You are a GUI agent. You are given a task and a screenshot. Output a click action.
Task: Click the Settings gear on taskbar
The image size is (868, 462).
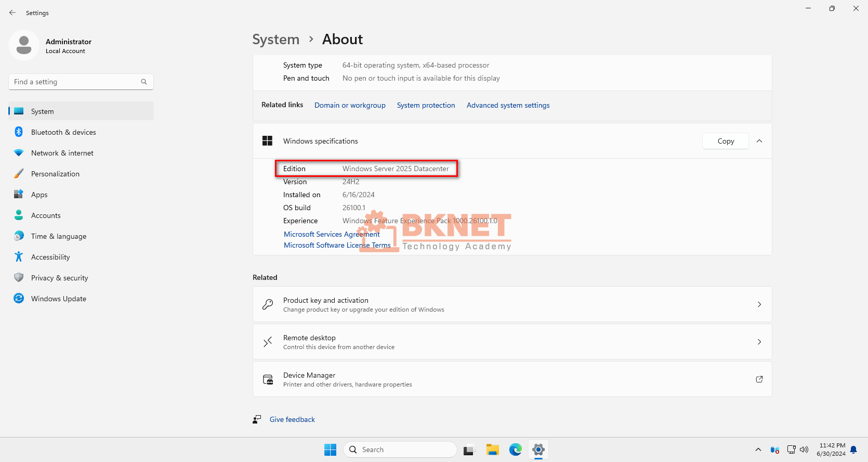(x=538, y=450)
